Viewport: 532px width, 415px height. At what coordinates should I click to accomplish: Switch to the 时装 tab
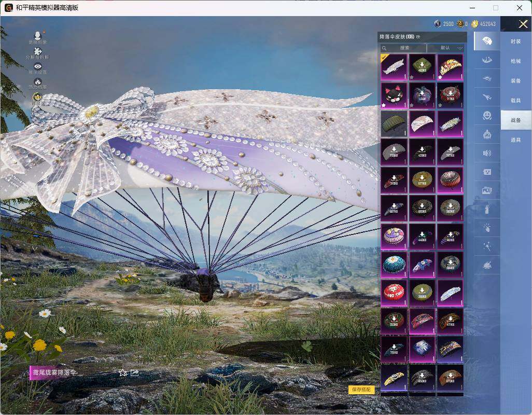pos(516,41)
